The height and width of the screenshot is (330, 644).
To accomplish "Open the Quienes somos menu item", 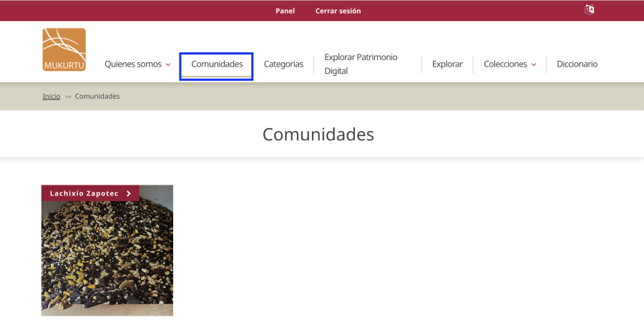I will click(133, 64).
